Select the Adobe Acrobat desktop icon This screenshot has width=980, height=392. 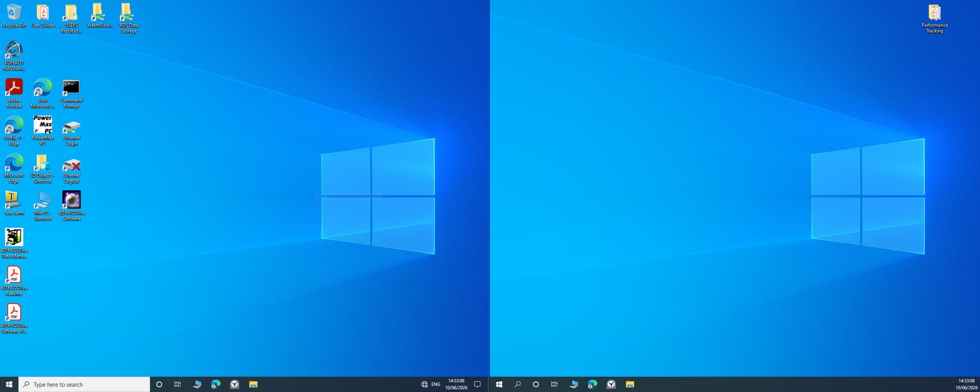pos(14,94)
